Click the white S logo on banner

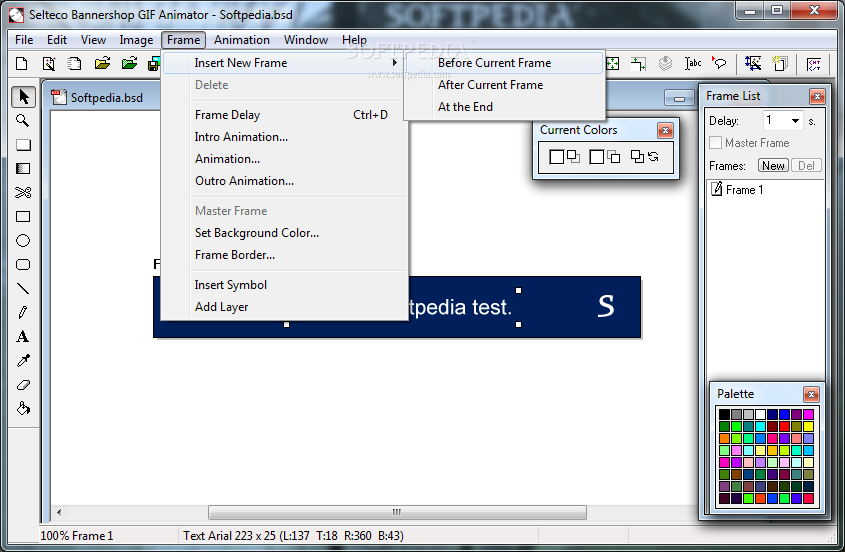click(x=606, y=306)
